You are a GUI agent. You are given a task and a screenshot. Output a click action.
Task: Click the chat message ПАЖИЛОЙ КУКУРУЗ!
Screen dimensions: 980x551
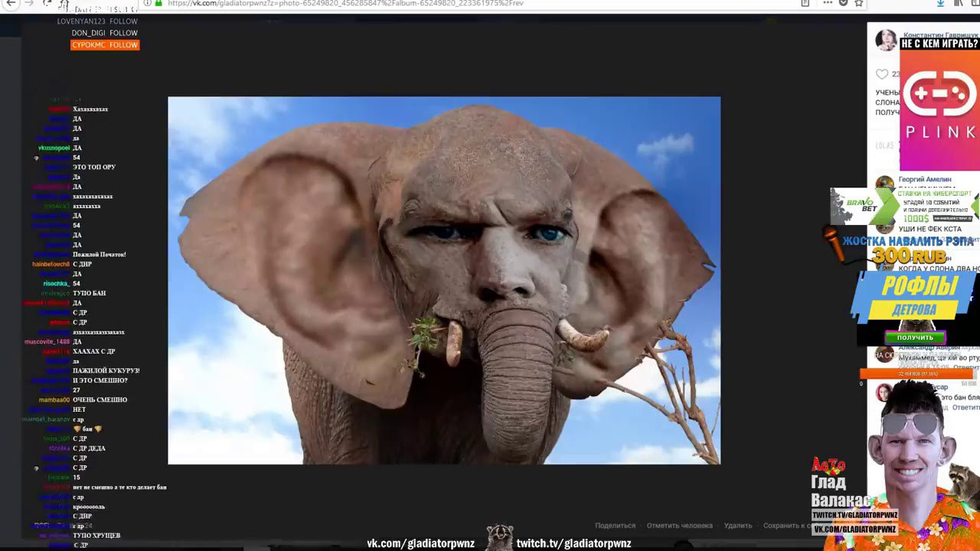tap(106, 370)
